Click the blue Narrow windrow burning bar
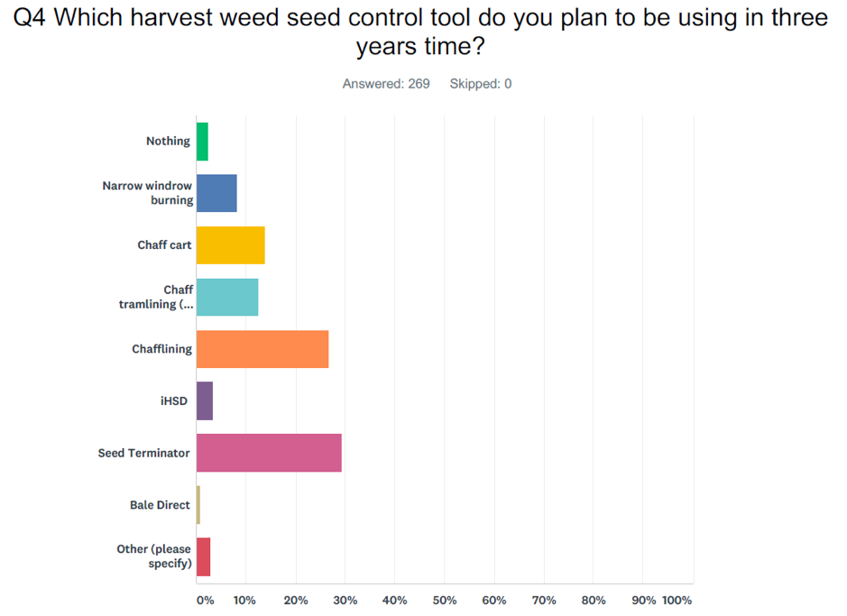 tap(216, 193)
